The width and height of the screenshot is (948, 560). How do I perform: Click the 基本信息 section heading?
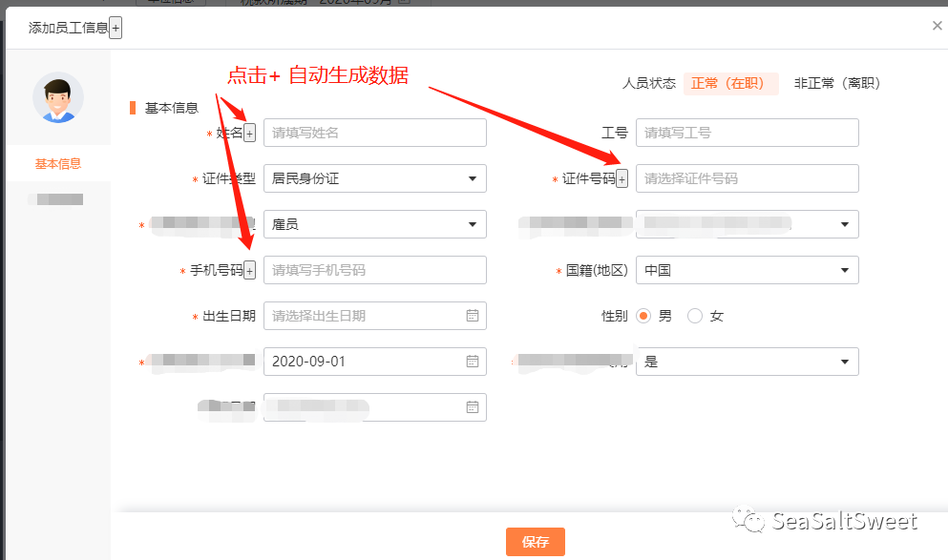tap(172, 108)
